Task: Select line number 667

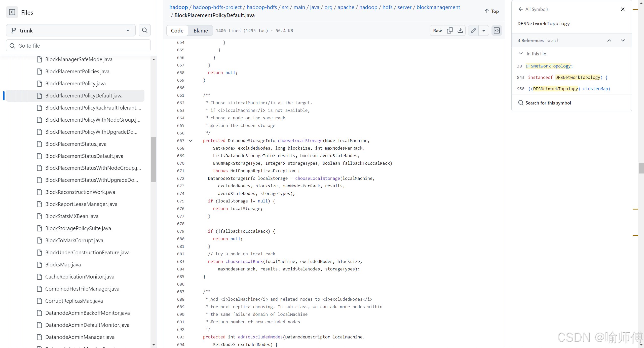Action: 180,141
